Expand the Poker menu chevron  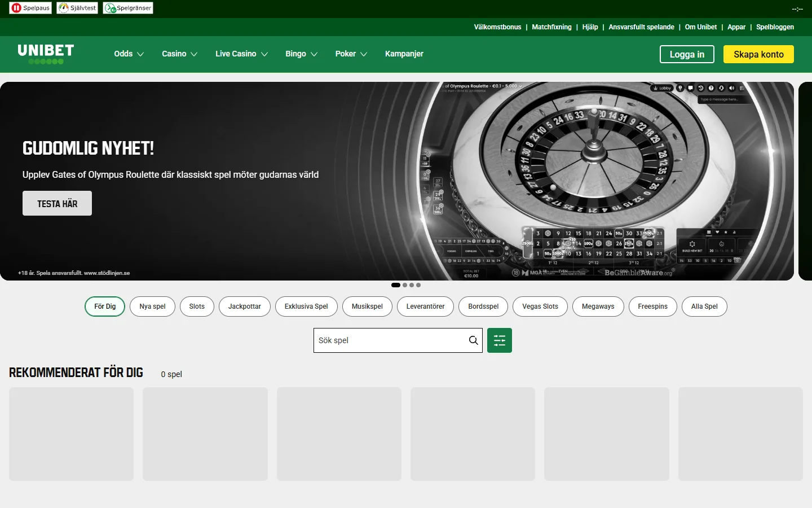point(364,54)
